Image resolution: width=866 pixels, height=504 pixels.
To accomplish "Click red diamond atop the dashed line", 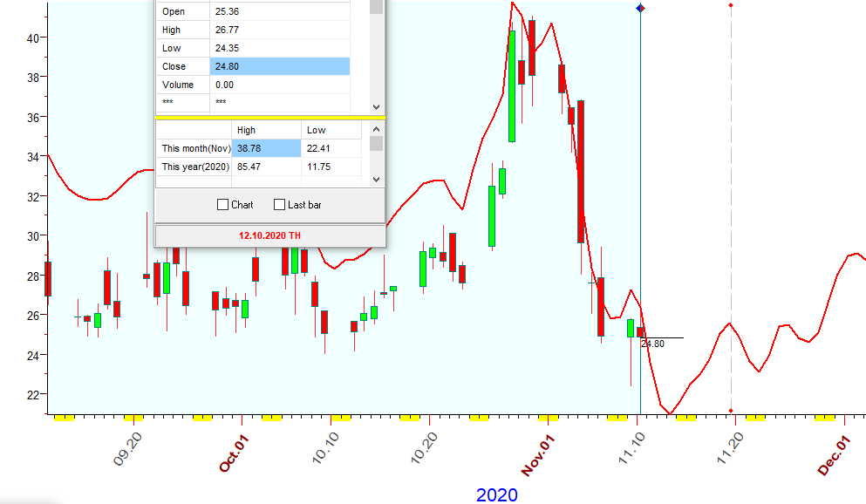I will pos(731,5).
